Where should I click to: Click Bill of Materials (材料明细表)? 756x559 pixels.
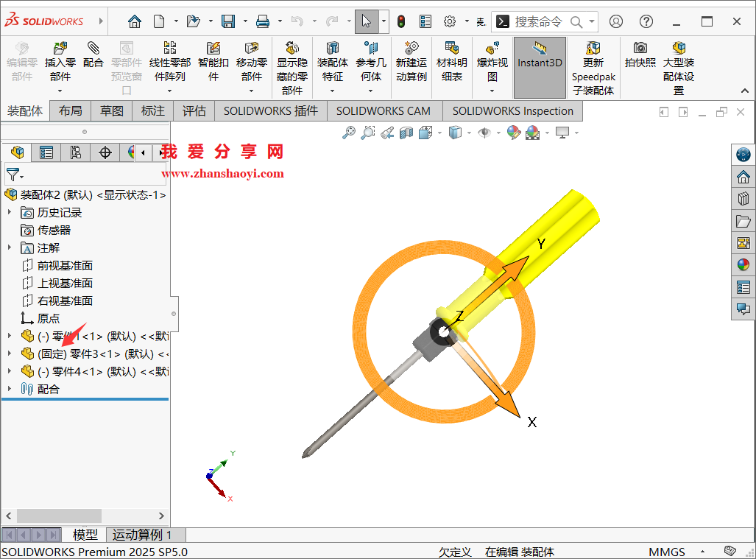(x=452, y=62)
